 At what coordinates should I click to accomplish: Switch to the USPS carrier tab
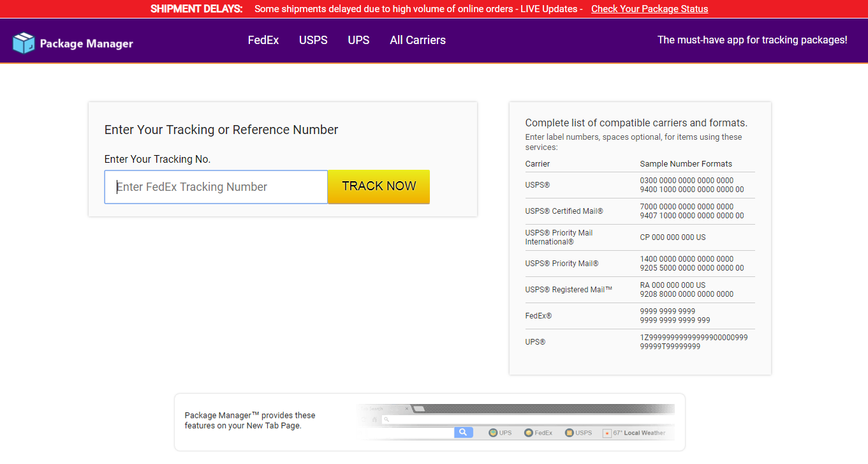313,40
